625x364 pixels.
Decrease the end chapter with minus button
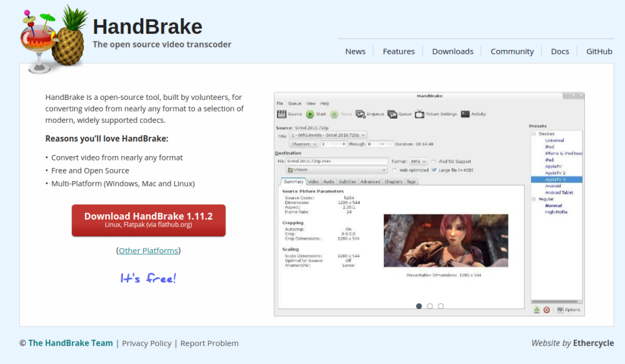pyautogui.click(x=382, y=144)
